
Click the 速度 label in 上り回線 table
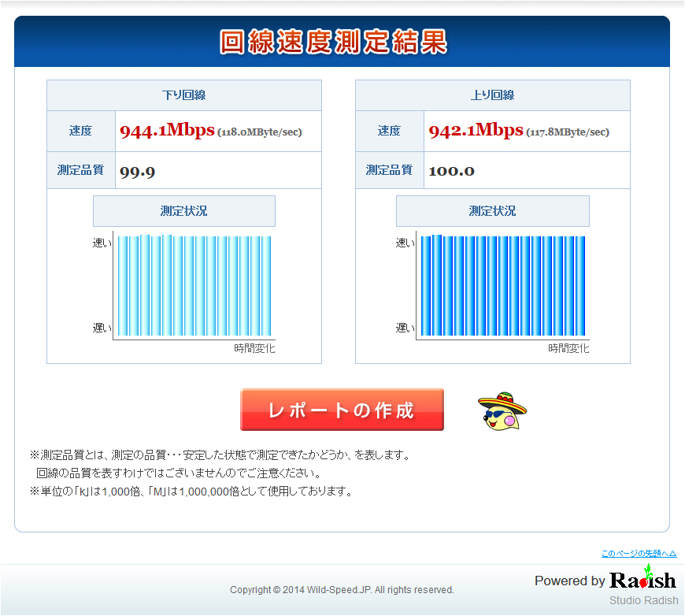coord(389,132)
